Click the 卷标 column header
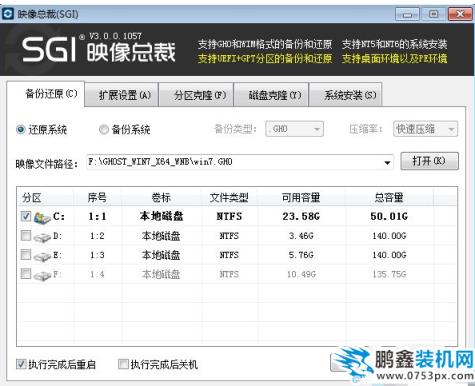Image resolution: width=475 pixels, height=386 pixels. 161,198
